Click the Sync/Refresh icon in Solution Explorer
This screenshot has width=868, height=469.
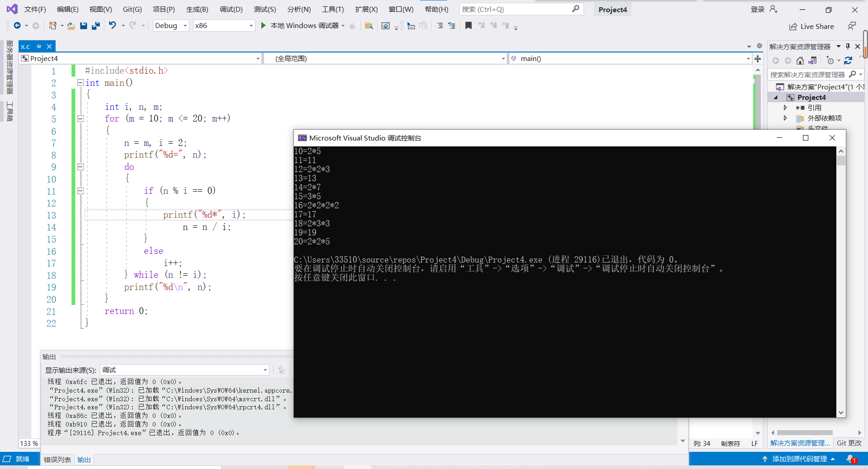848,61
